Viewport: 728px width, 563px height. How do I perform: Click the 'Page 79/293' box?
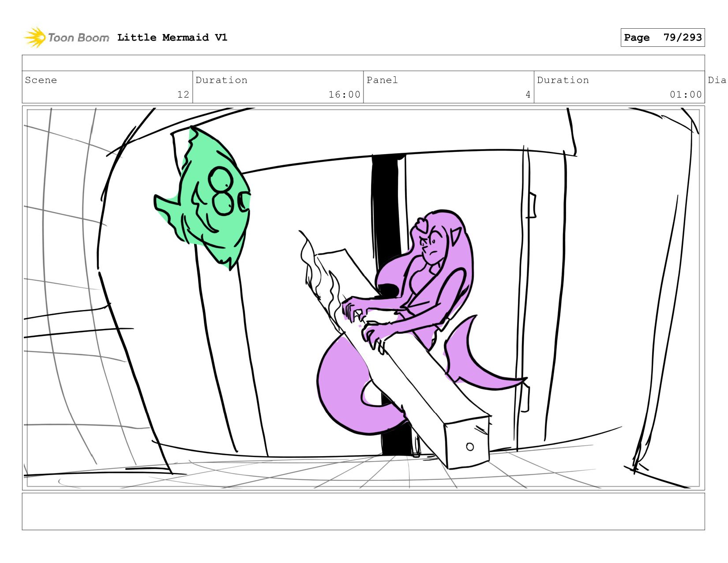pyautogui.click(x=662, y=38)
